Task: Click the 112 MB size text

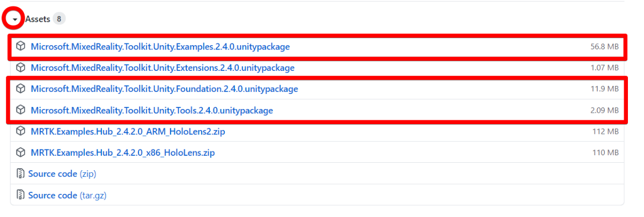Action: click(606, 132)
